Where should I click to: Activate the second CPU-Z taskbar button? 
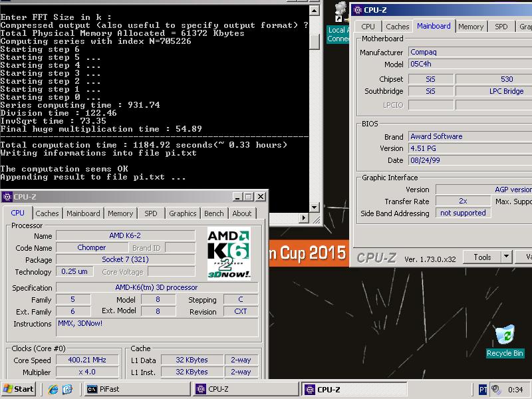(355, 389)
